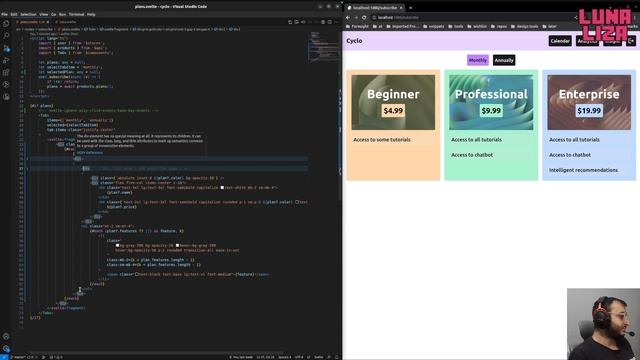Click the Analytics button in Cyclo header
The width and height of the screenshot is (640, 360).
[587, 41]
